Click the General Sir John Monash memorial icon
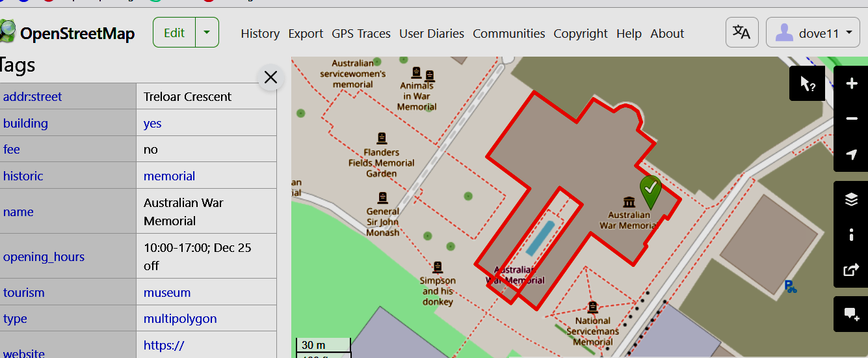This screenshot has height=358, width=868. pyautogui.click(x=382, y=197)
